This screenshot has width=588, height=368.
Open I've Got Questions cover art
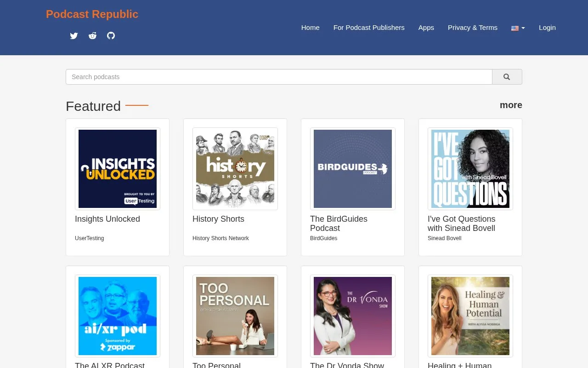470,169
